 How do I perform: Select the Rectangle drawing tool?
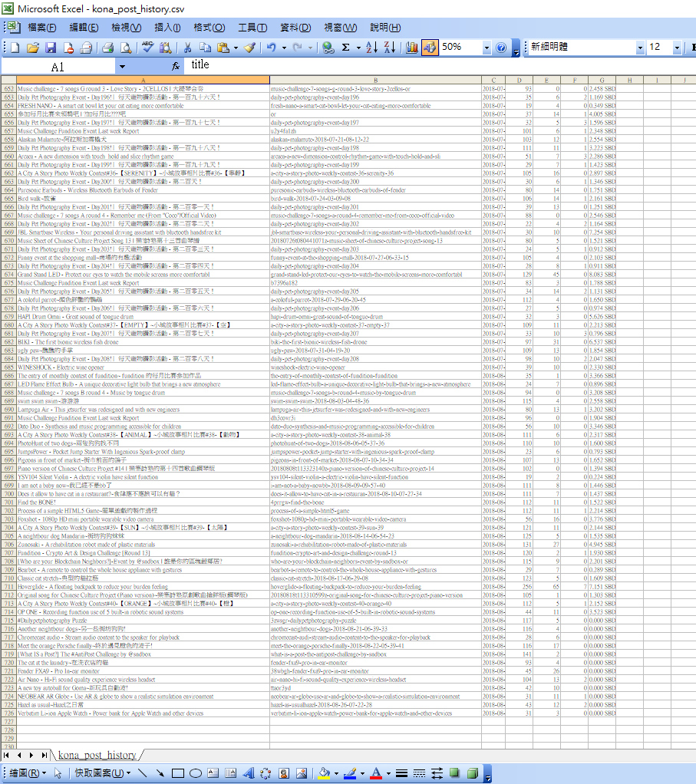[x=177, y=773]
